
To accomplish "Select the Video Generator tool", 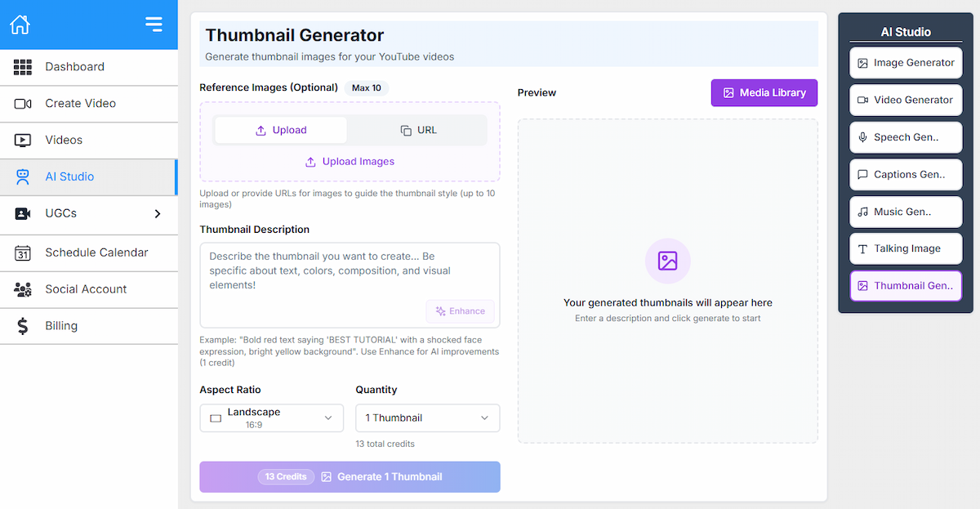I will [905, 100].
